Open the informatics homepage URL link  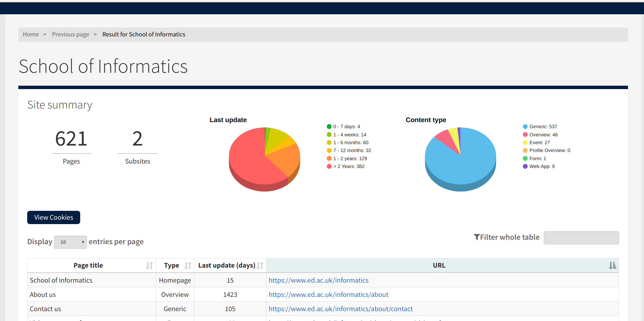318,280
